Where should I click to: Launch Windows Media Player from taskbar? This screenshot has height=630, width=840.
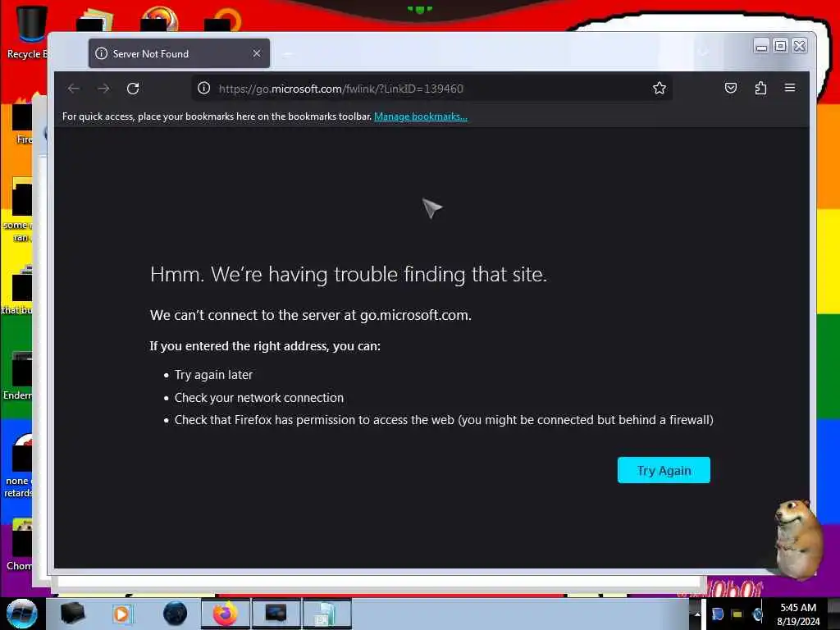[122, 614]
